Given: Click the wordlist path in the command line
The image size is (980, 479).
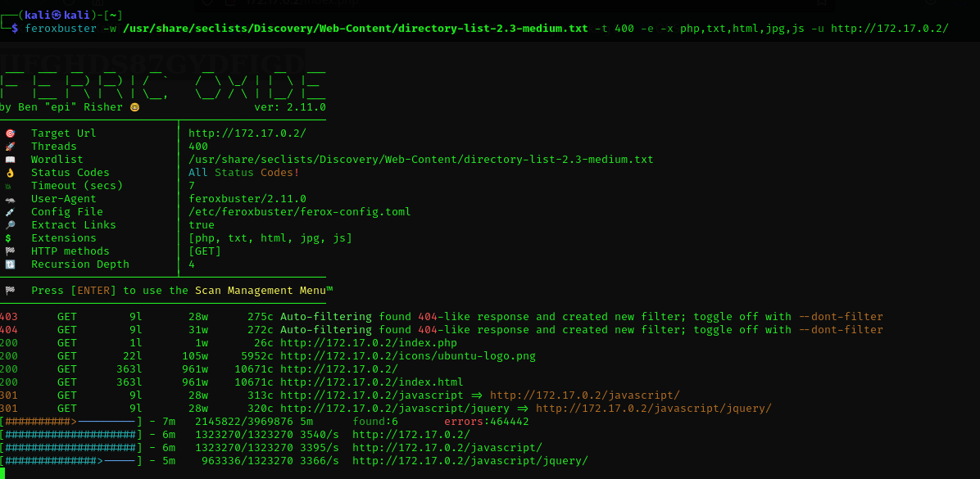Looking at the screenshot, I should point(355,29).
